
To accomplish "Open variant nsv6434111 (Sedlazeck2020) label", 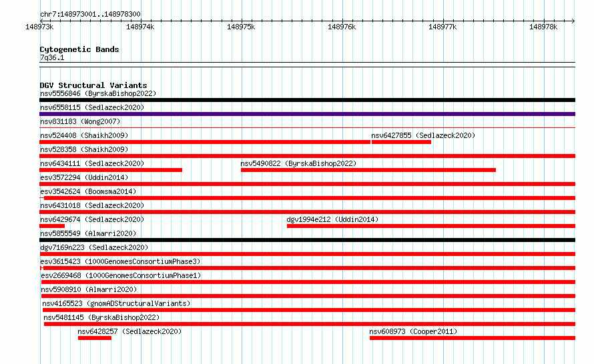I will [x=92, y=163].
